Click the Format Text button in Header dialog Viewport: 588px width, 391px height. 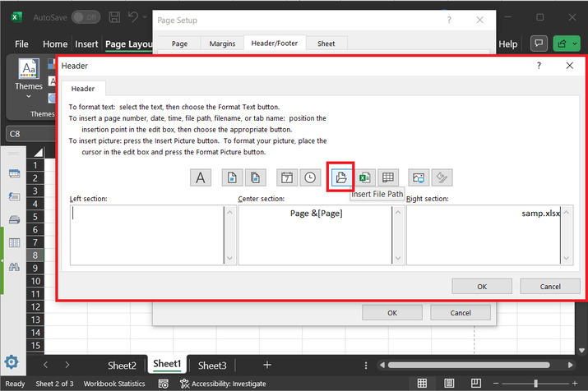[201, 177]
